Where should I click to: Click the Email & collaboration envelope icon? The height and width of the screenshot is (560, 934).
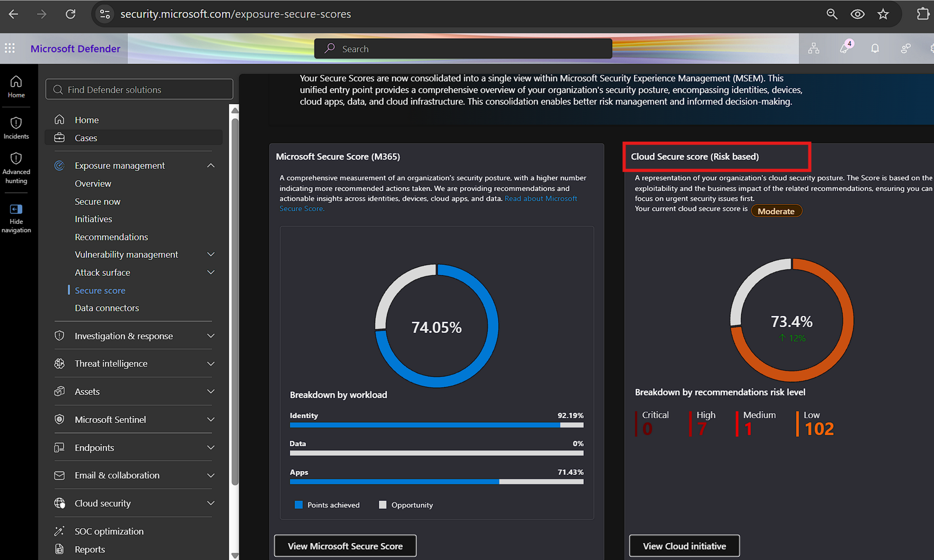click(x=59, y=476)
